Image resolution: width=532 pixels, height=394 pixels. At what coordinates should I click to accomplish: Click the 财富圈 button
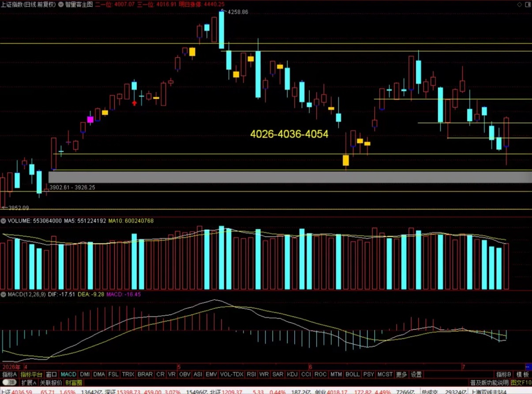tap(73, 382)
